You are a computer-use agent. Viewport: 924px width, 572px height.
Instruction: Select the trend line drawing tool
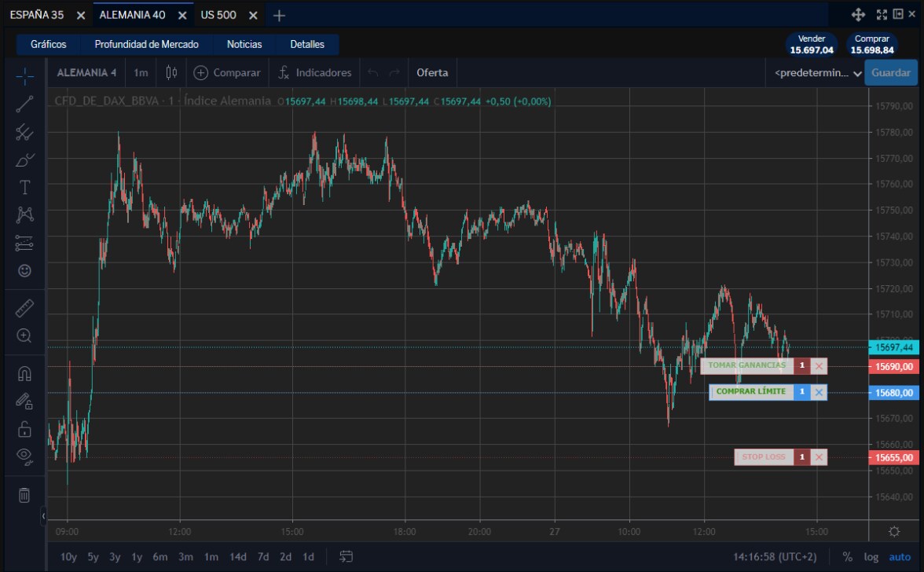tap(24, 104)
